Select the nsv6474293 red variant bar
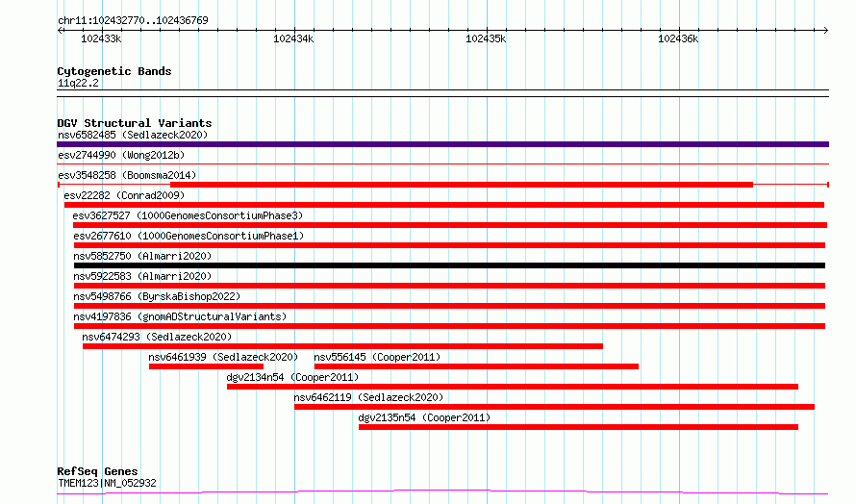Screen dimensions: 856x504 tap(342, 346)
